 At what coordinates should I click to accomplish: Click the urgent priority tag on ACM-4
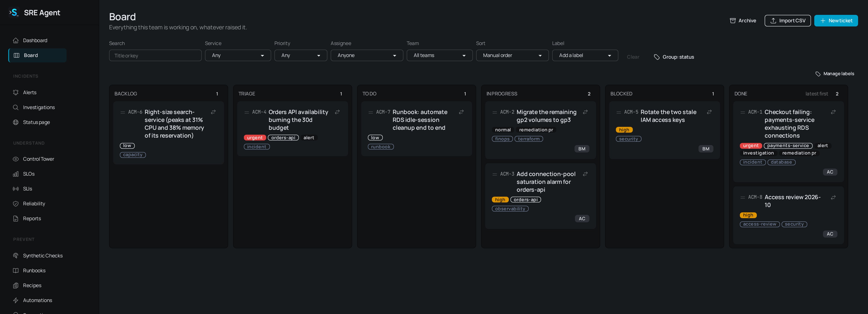pos(255,137)
